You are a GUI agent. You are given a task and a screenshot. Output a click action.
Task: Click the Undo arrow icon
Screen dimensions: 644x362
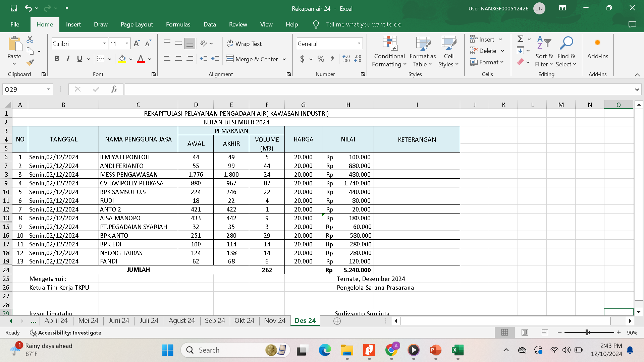pos(28,8)
